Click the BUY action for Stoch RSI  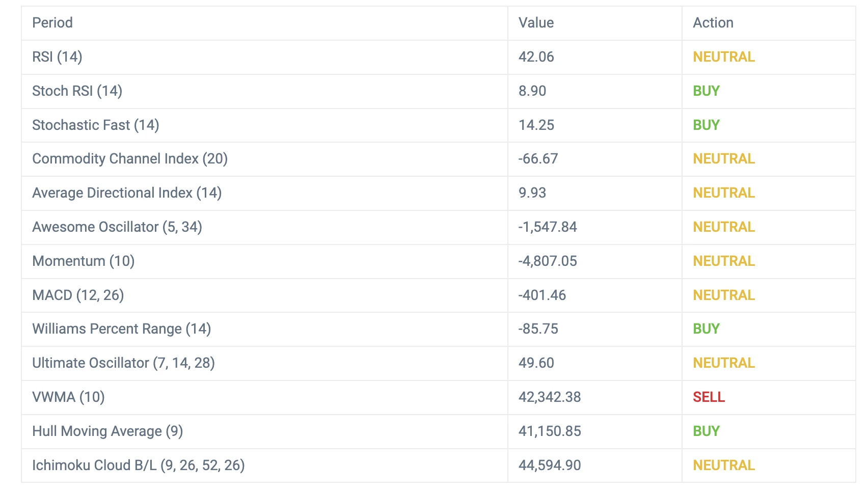706,91
